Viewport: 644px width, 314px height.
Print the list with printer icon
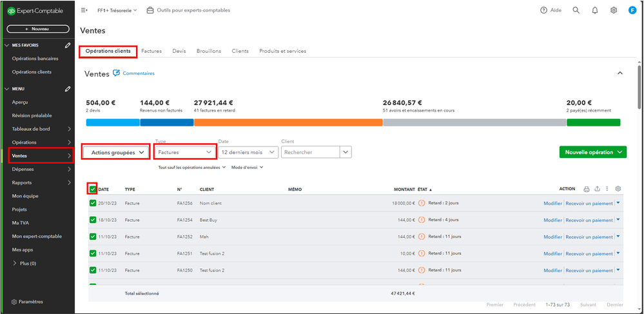[587, 189]
